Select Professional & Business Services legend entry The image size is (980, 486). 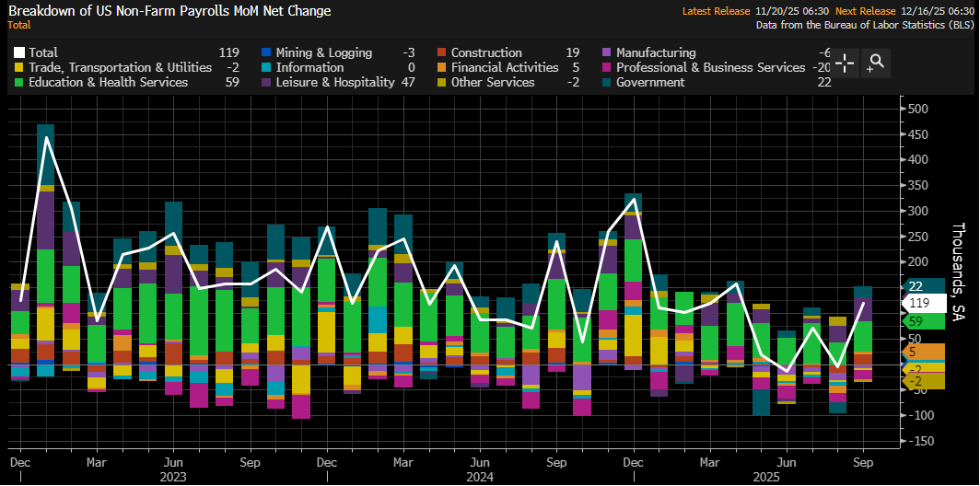click(x=711, y=68)
